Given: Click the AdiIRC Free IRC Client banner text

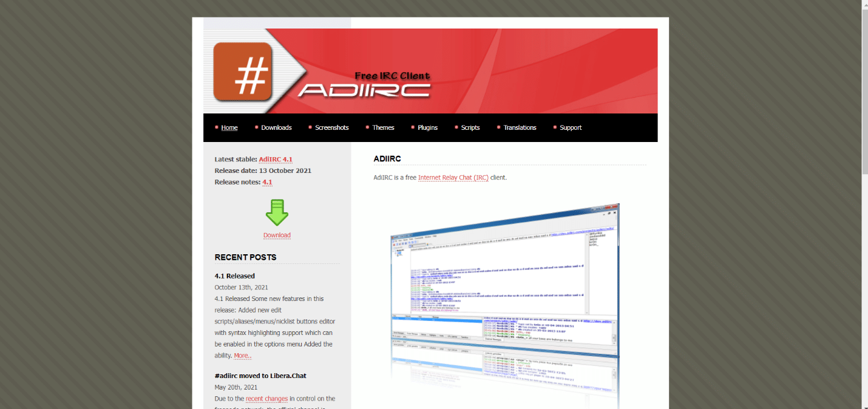Looking at the screenshot, I should [x=364, y=86].
